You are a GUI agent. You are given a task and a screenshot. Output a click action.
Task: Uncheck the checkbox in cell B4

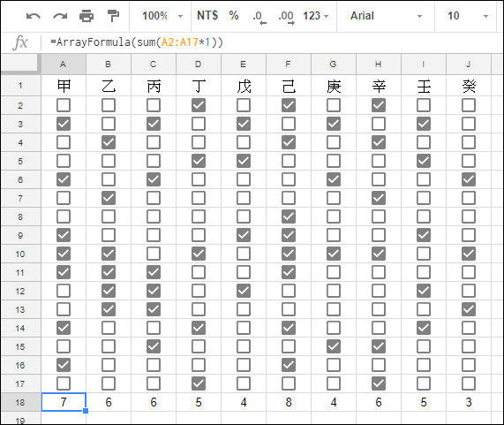[x=109, y=142]
